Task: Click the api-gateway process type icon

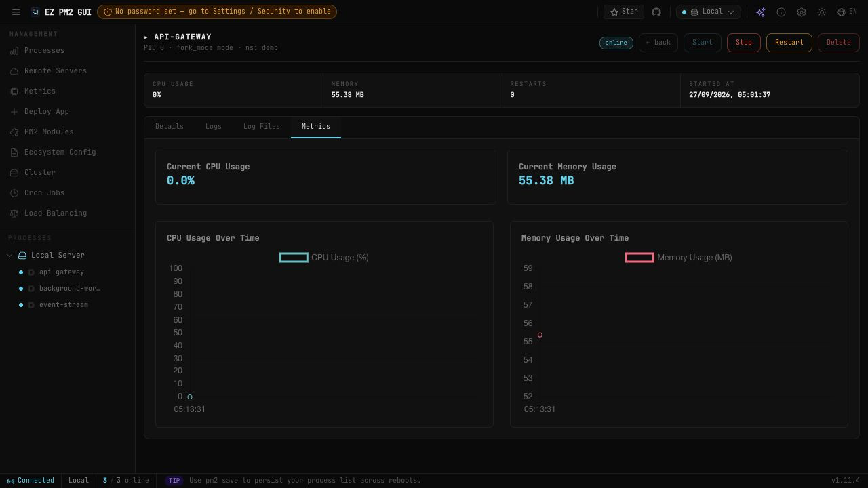Action: point(31,272)
